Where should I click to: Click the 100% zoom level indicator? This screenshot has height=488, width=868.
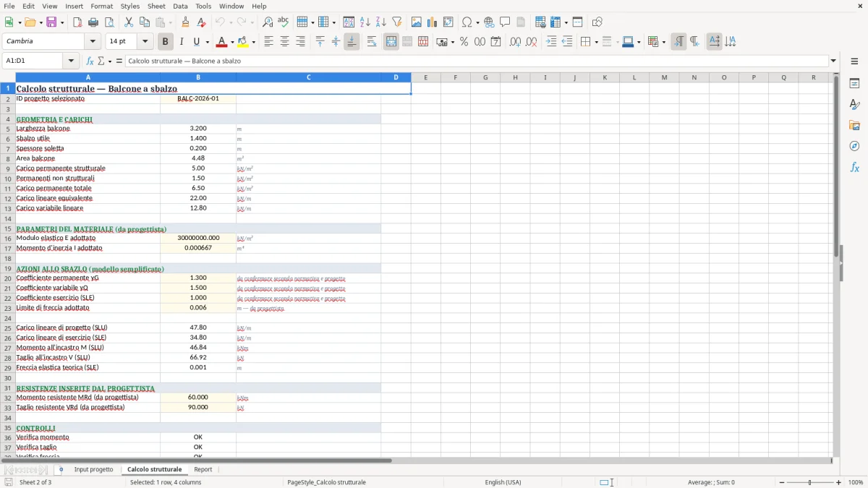click(856, 482)
